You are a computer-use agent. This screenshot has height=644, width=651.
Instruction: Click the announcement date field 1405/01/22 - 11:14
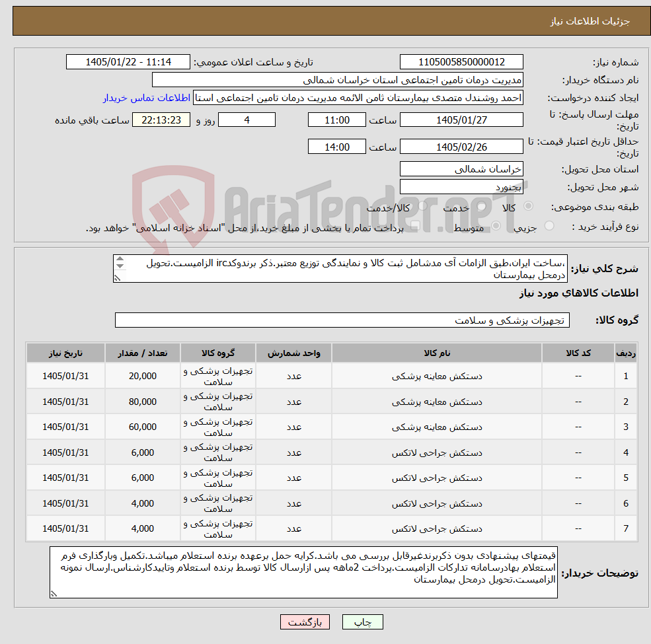tap(128, 62)
